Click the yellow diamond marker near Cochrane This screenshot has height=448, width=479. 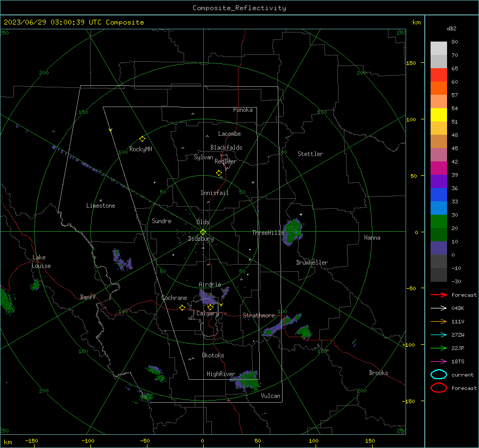coord(183,308)
